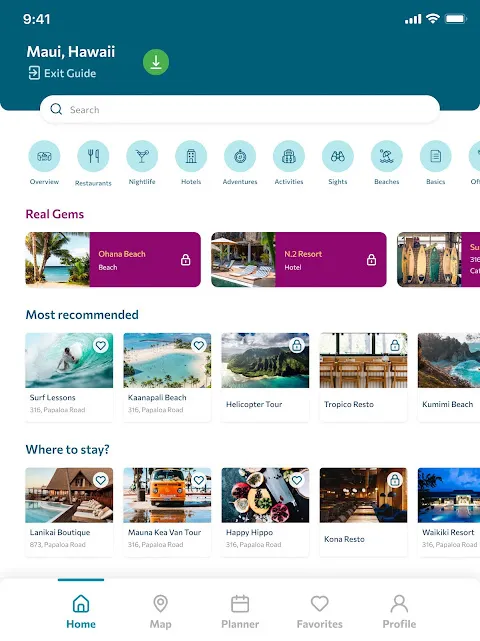Favorite Surf Lessons with heart icon
480x641 pixels.
coord(101,345)
